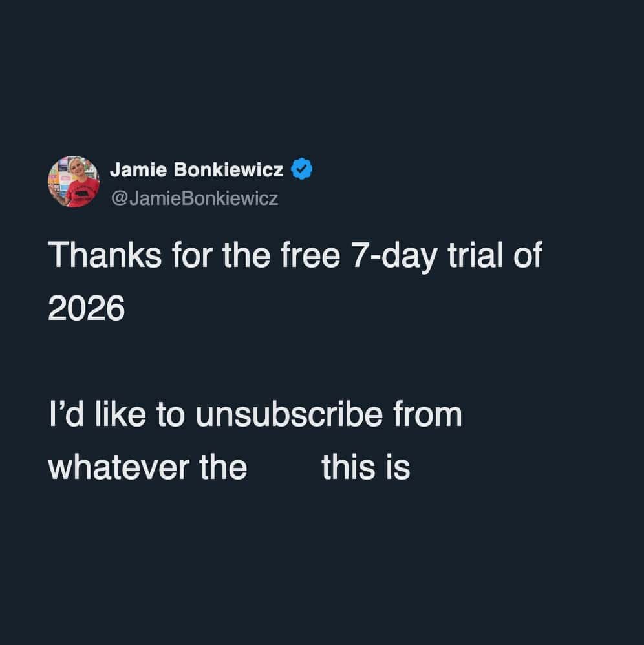Click the words "this is" ending the tweet
Screen dimensions: 644x645
[x=365, y=467]
